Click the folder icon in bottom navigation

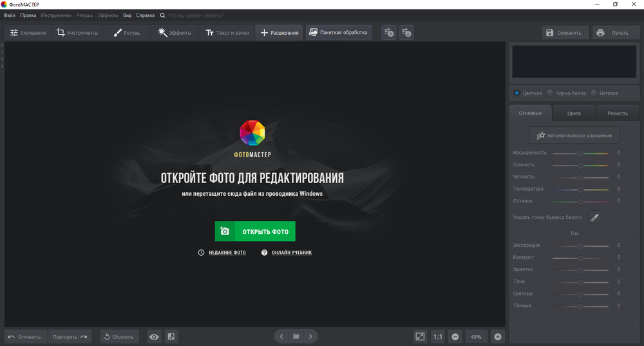click(x=296, y=336)
